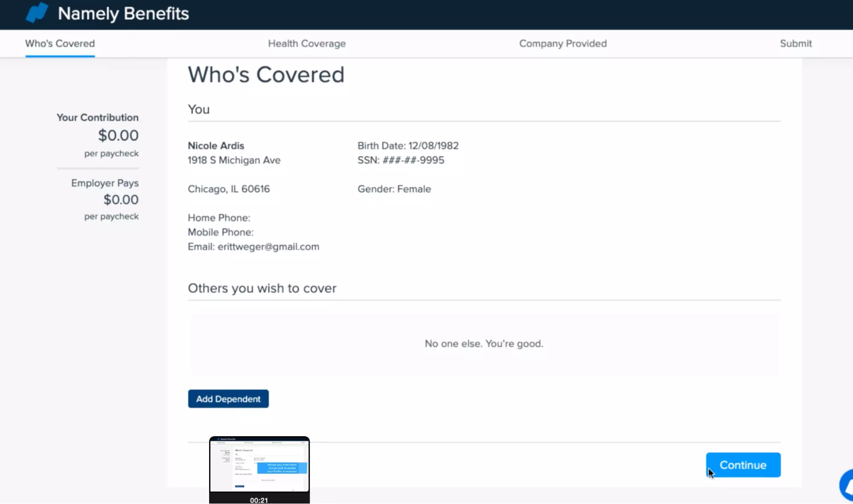This screenshot has width=853, height=504.
Task: Click the Continue button
Action: [x=743, y=465]
